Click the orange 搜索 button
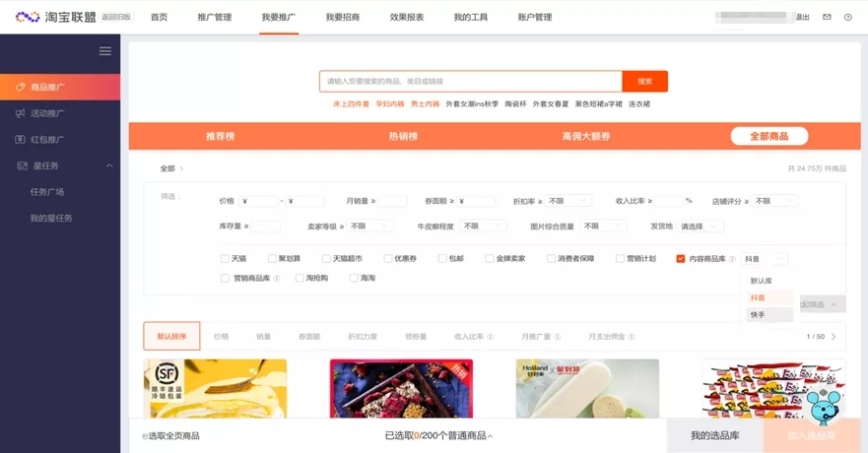This screenshot has width=868, height=453. click(645, 82)
